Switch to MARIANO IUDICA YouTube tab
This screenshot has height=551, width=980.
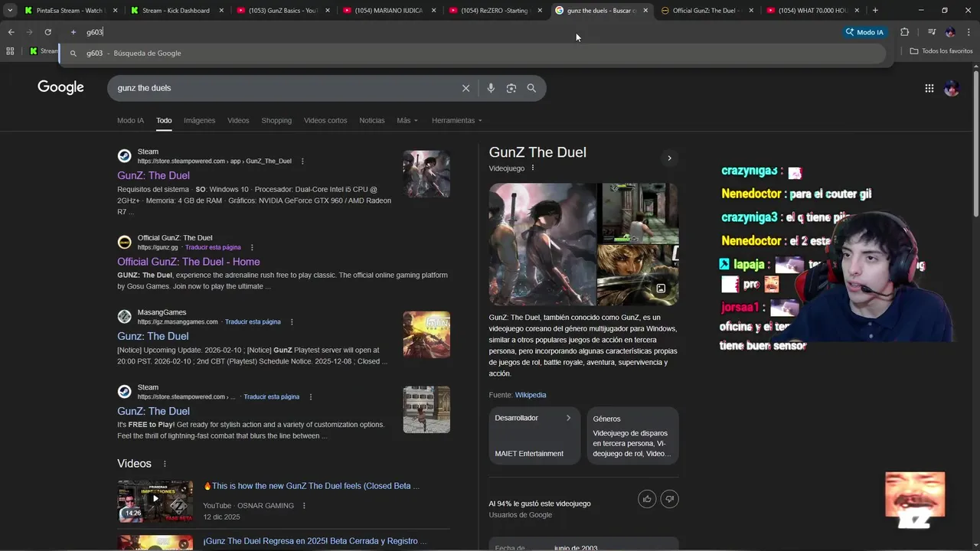pos(389,10)
